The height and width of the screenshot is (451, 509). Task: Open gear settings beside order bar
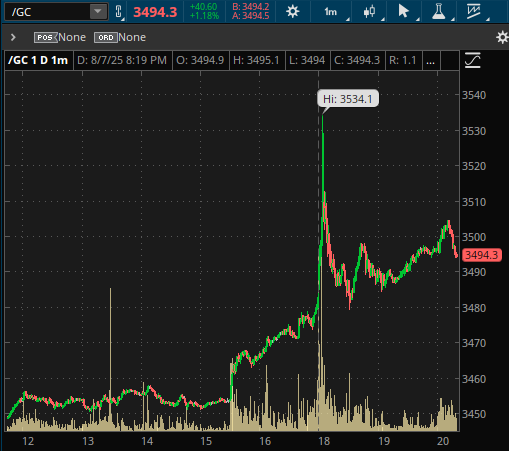[502, 37]
